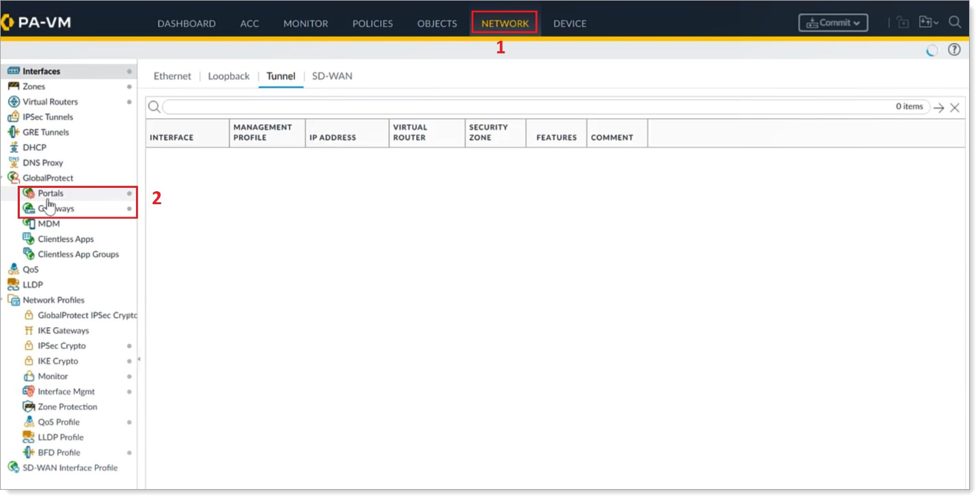Click the Interface Mgmt icon
980x500 pixels.
coord(29,391)
